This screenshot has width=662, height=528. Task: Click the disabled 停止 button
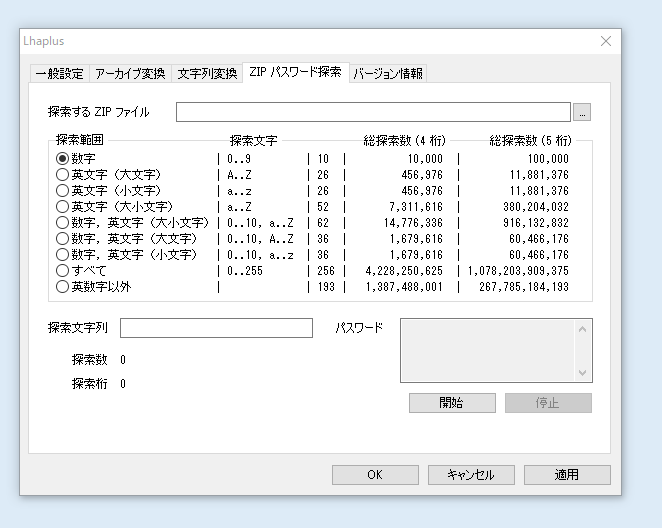[x=548, y=403]
